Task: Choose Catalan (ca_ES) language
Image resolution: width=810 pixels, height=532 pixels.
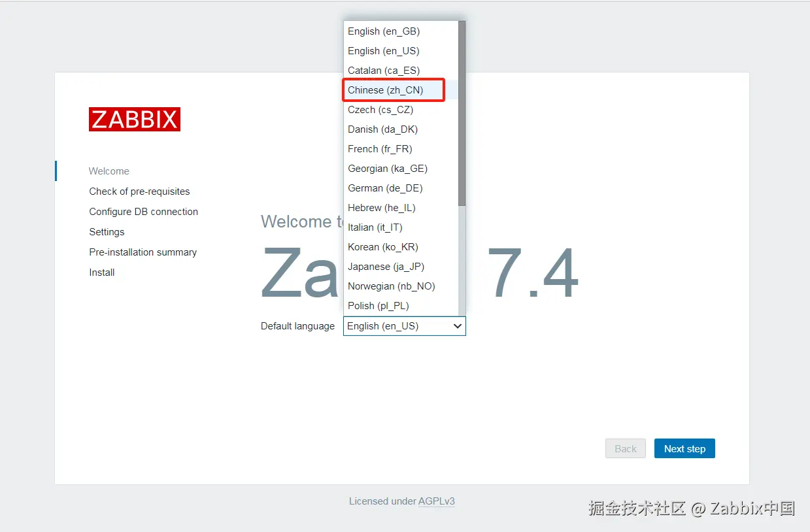Action: [401, 71]
